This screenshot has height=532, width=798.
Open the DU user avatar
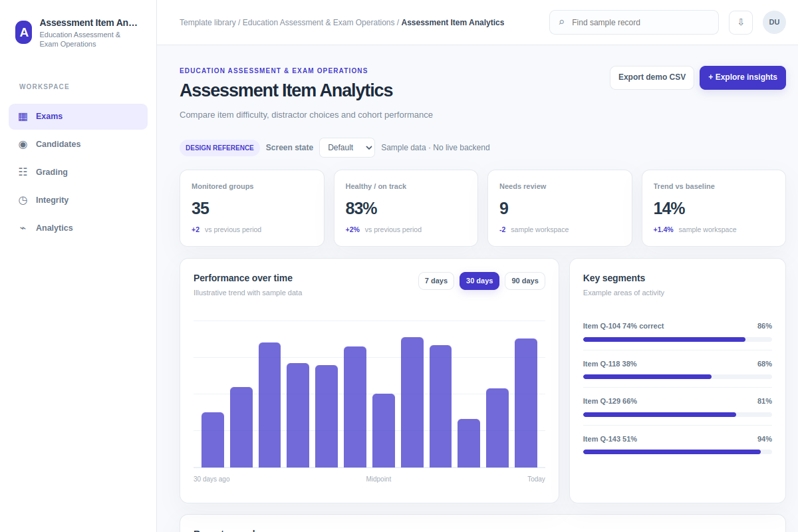[774, 23]
